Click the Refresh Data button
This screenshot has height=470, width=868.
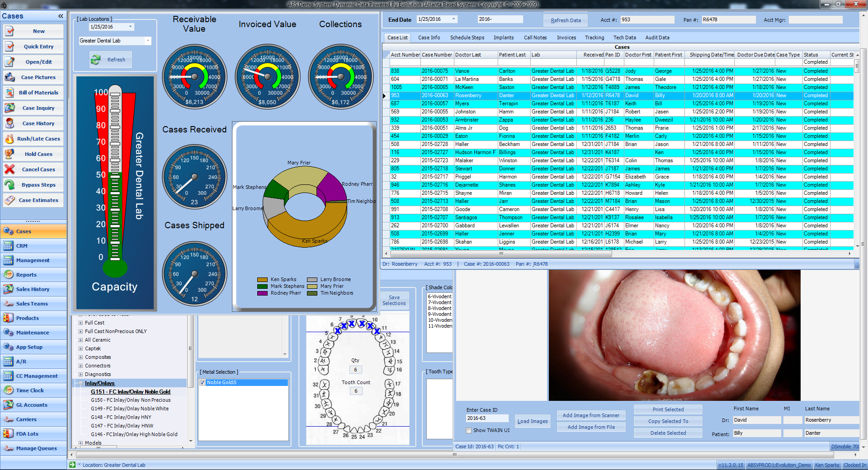[x=565, y=20]
